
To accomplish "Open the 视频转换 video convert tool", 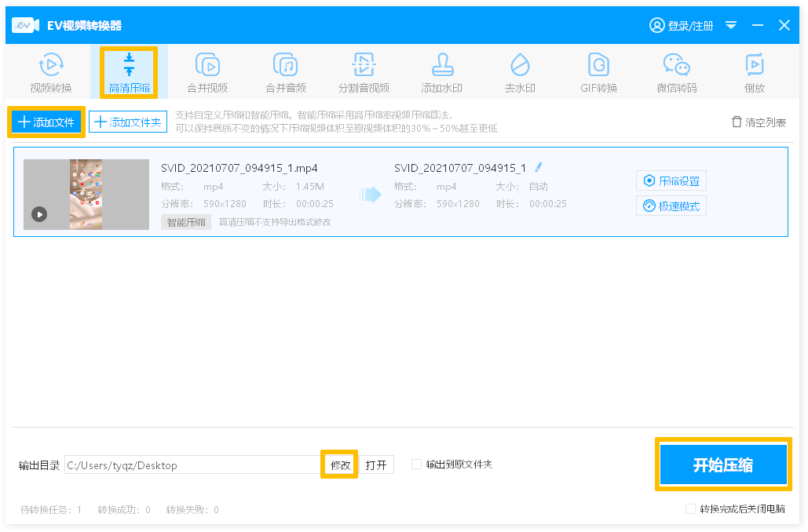I will click(x=51, y=72).
